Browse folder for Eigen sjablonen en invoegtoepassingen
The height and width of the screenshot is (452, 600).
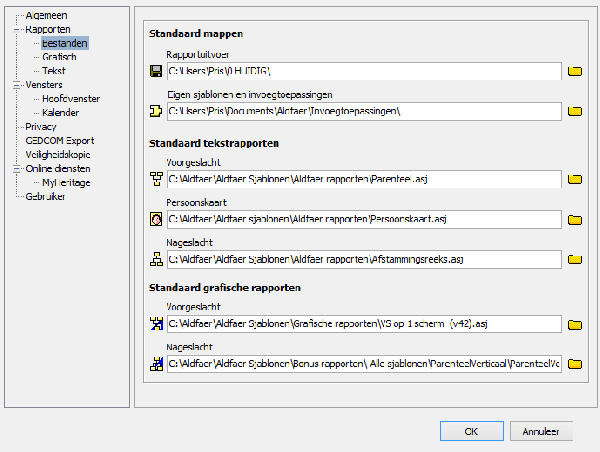[575, 111]
